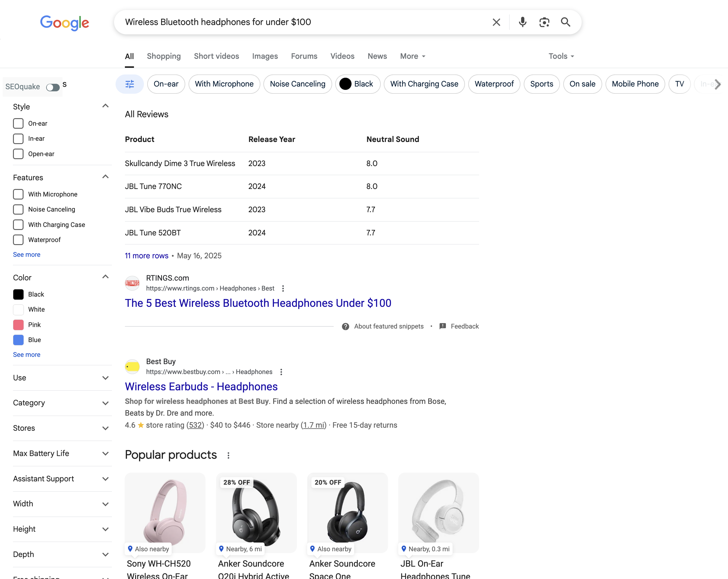Open the three-dot menu on Best Buy result
Viewport: 728px width, 579px height.
(x=281, y=372)
